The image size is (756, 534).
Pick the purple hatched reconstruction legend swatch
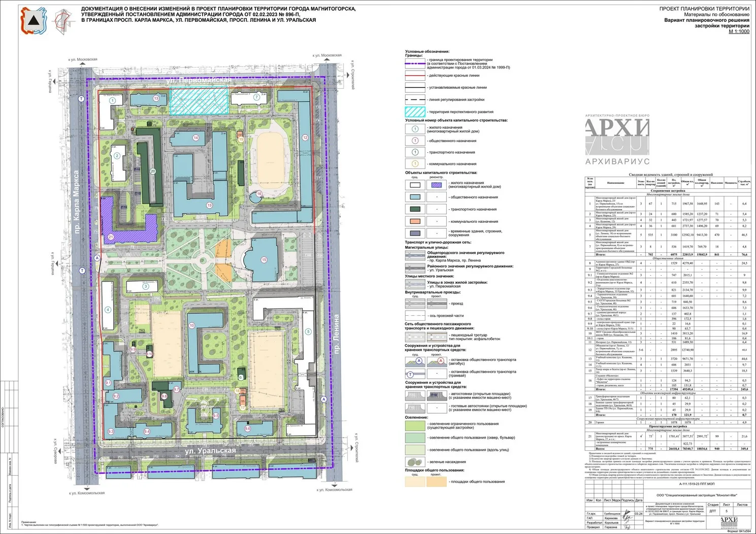pos(437,185)
